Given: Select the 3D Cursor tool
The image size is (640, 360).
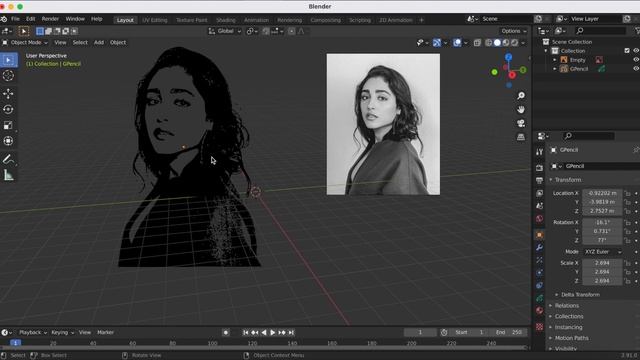Looking at the screenshot, I should coord(8,76).
